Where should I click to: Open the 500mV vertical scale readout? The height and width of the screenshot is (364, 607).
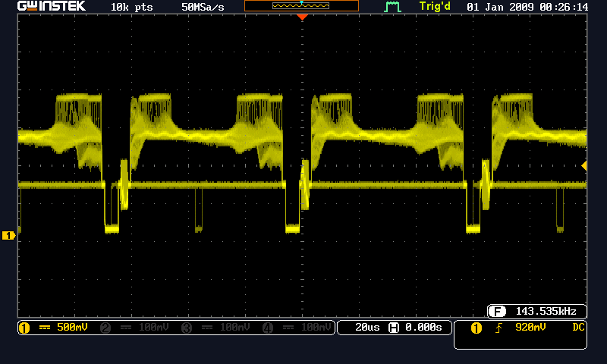pyautogui.click(x=72, y=328)
